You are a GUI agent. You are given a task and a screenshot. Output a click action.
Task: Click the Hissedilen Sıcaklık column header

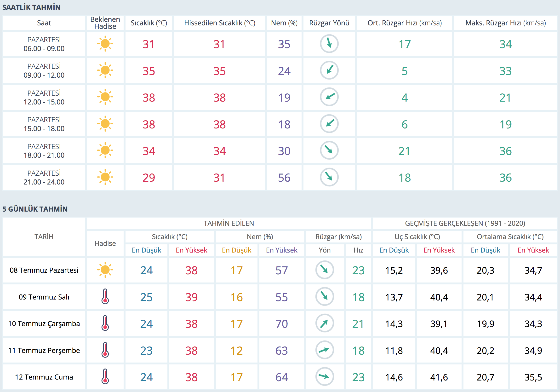pyautogui.click(x=219, y=23)
